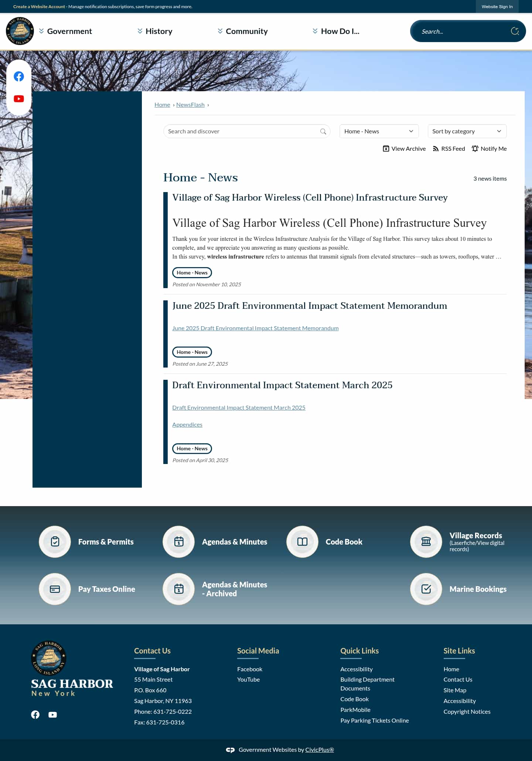Click Home - News tag posted June 27, 2025

(192, 352)
